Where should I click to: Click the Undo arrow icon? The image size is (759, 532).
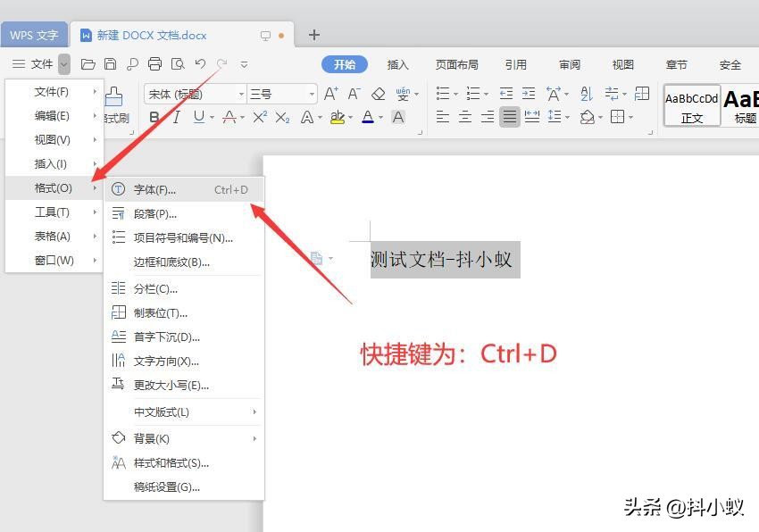click(x=200, y=62)
